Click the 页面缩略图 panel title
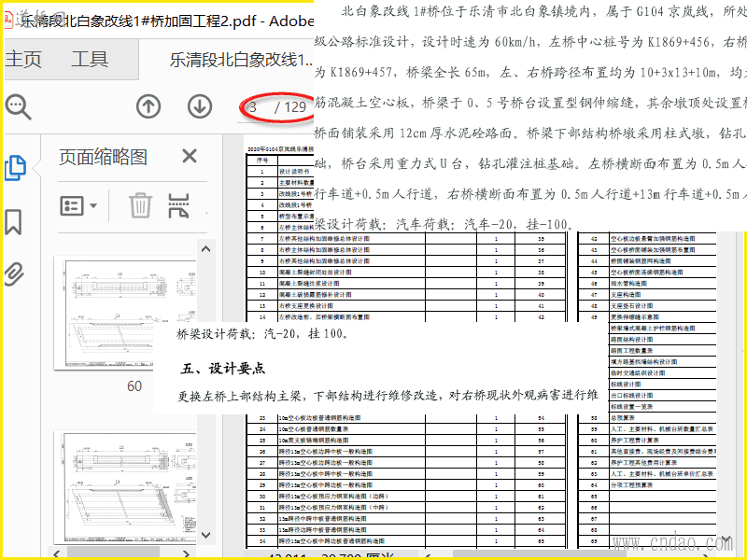The height and width of the screenshot is (560, 747). click(x=103, y=157)
